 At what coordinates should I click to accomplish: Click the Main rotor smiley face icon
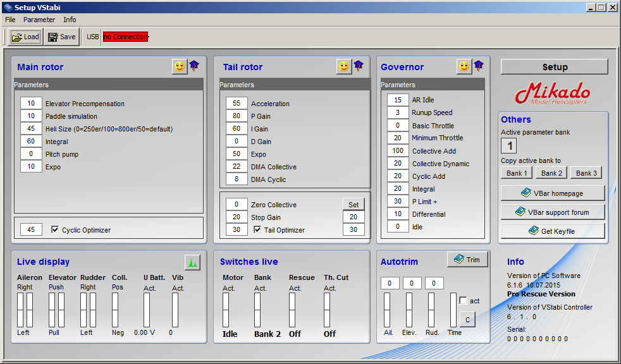pos(180,66)
